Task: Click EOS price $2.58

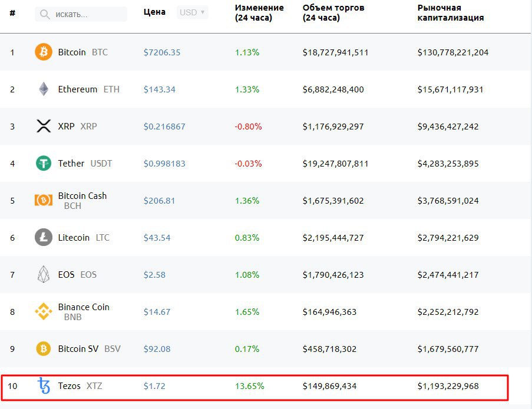Action: (154, 275)
